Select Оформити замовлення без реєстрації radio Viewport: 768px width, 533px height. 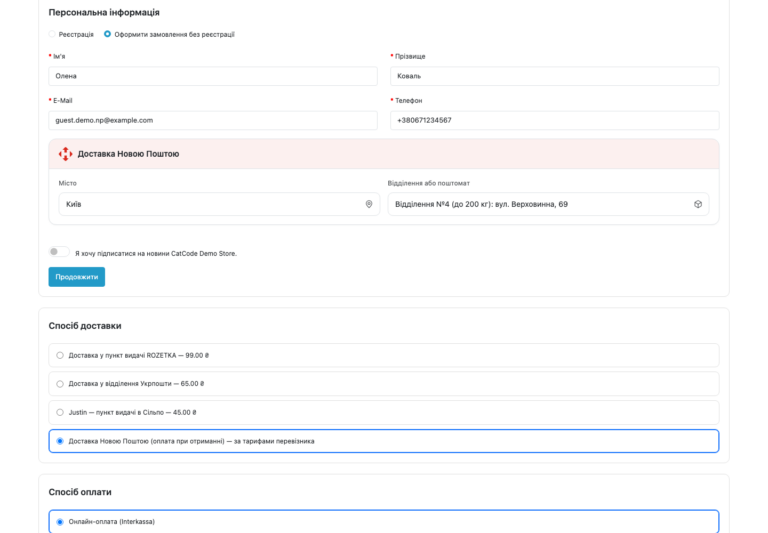[107, 34]
